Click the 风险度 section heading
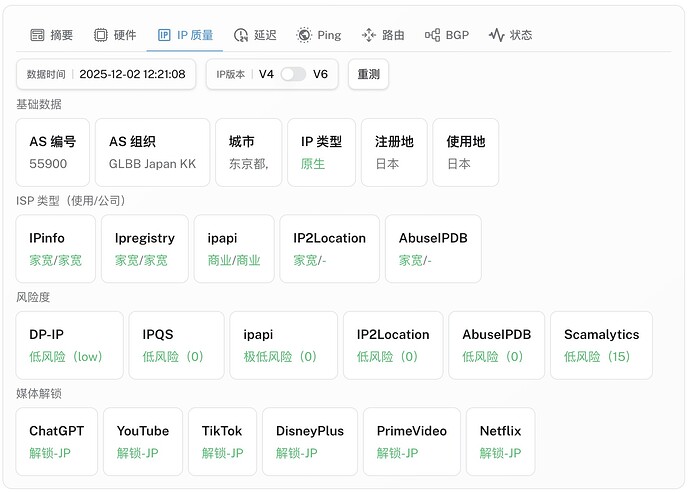690x493 pixels. 33,297
